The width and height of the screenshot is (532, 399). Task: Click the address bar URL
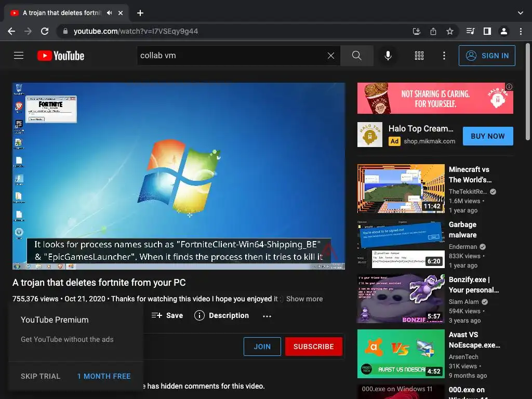pyautogui.click(x=136, y=31)
